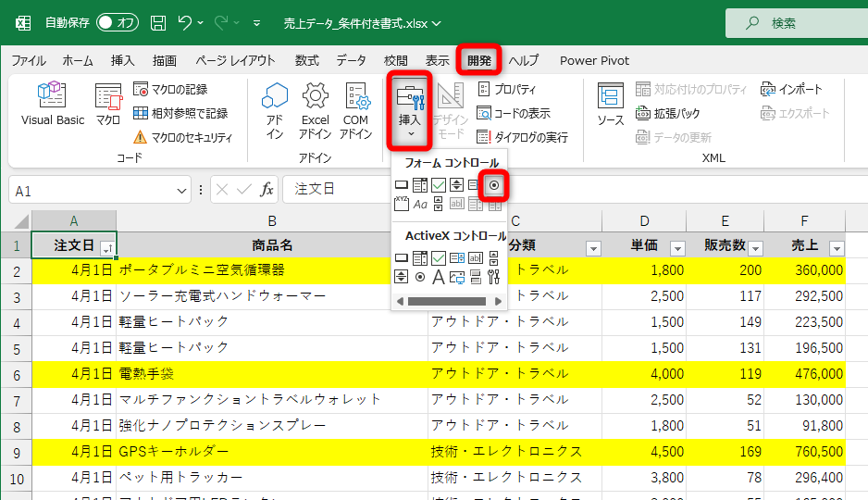Click 拡張パック in XML group
Viewport: 868px width, 500px height.
[667, 114]
